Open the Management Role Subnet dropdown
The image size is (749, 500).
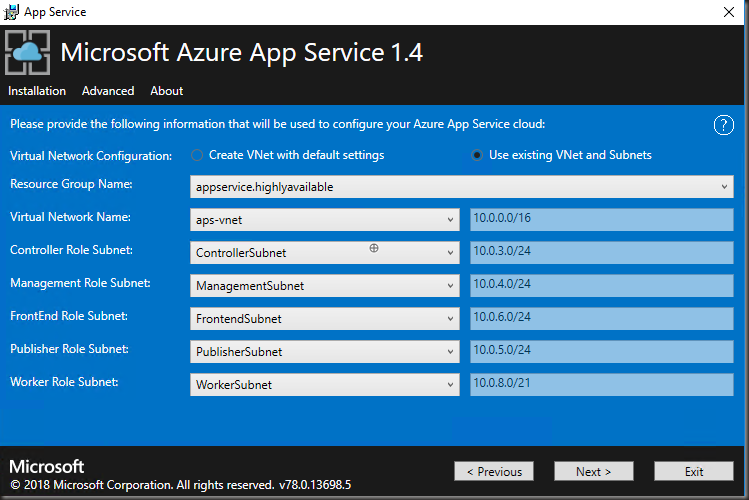click(x=451, y=286)
